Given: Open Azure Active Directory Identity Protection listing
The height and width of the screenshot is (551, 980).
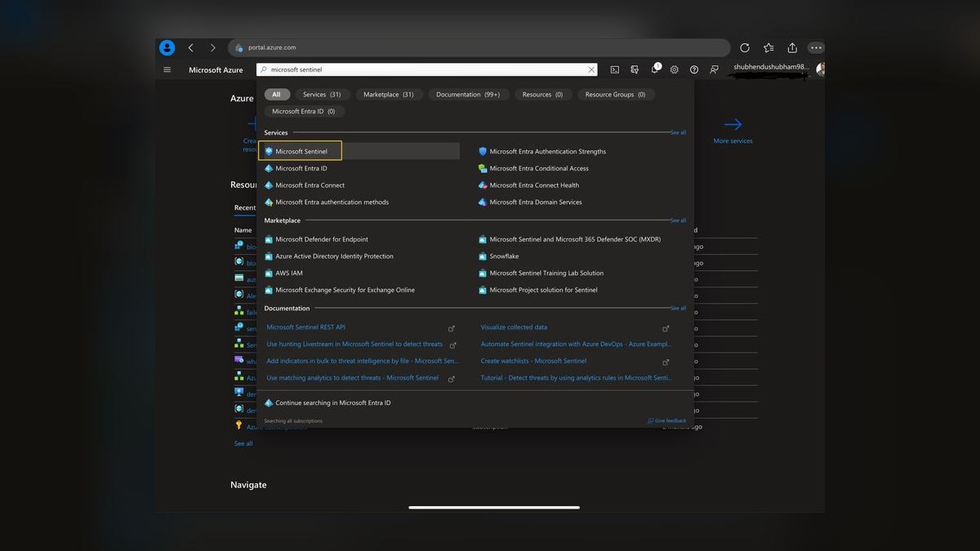Looking at the screenshot, I should tap(334, 256).
